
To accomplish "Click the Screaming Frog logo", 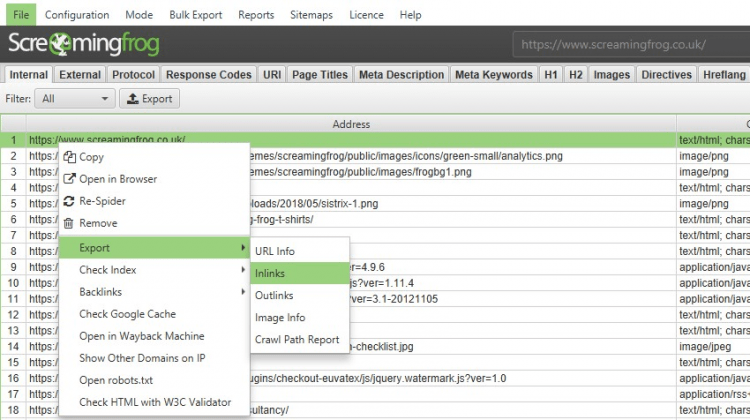I will pyautogui.click(x=83, y=45).
